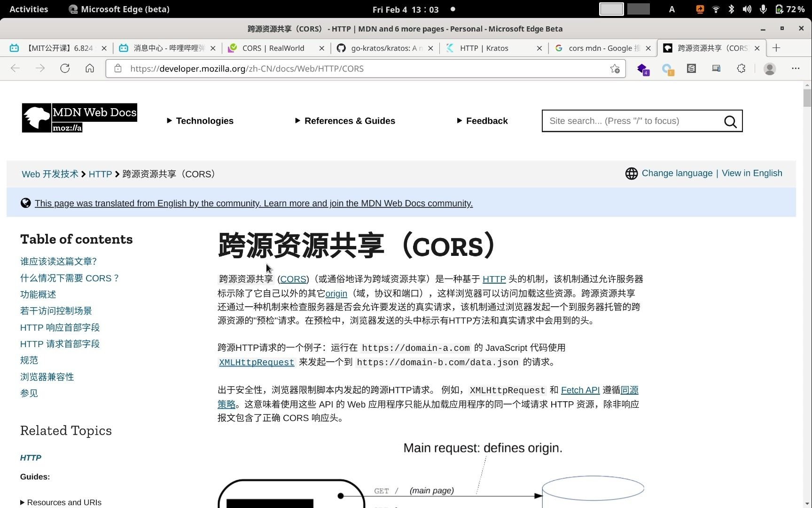Open the origin glossary link

click(336, 294)
